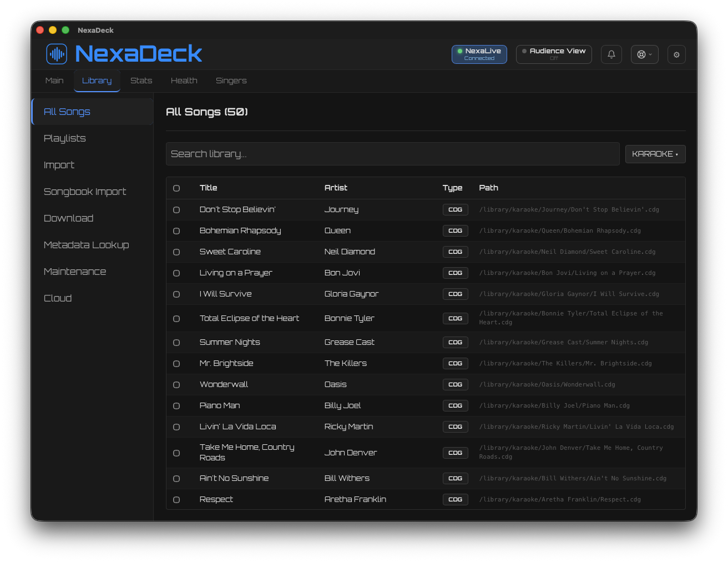Check the checkbox beside Sweet Caroline
Screen dimensions: 728x562
(176, 252)
